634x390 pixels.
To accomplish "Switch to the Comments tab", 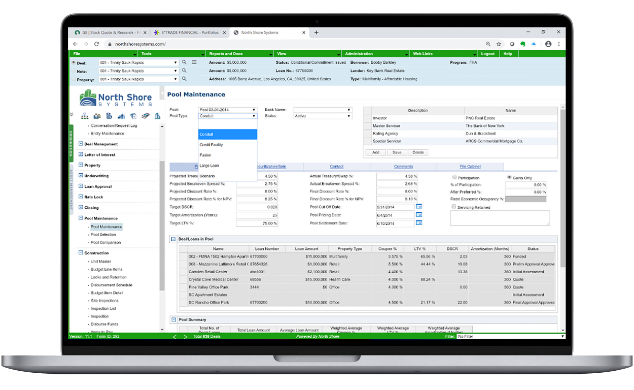I will pyautogui.click(x=403, y=167).
